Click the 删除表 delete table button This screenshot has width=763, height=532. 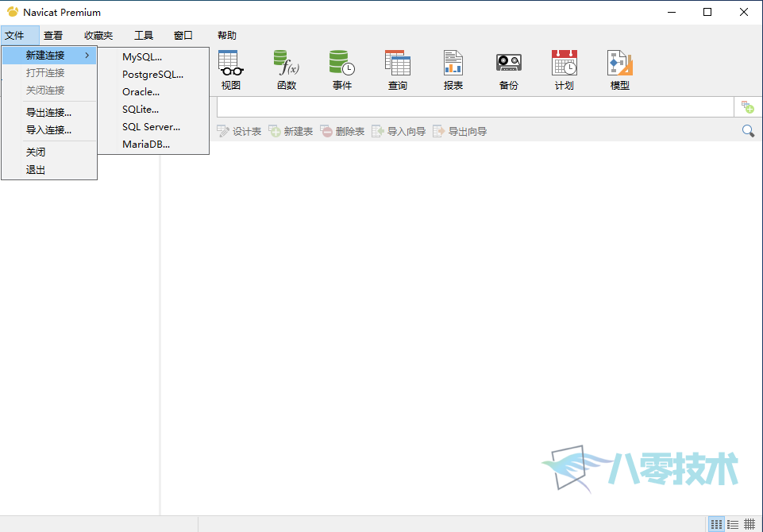coord(342,131)
